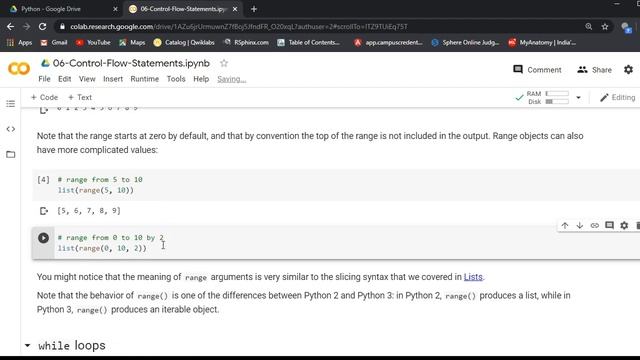Open browser zoom magnifier icon
The image size is (640, 360).
coord(589,27)
